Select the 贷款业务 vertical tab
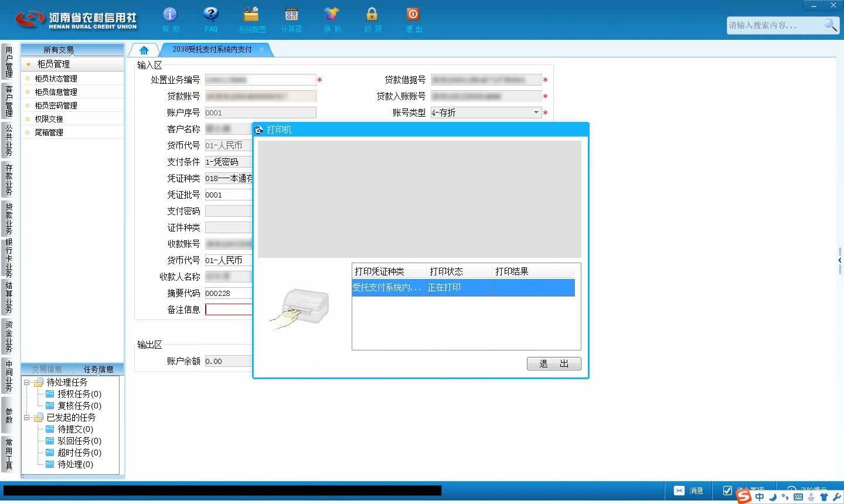Screen dimensions: 844x504 pos(8,219)
